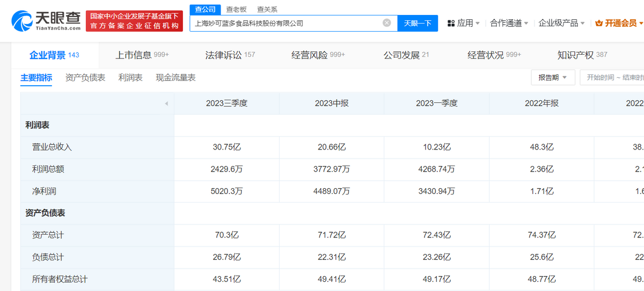Clear the search box text
Screen dimensions: 644x291
point(386,23)
